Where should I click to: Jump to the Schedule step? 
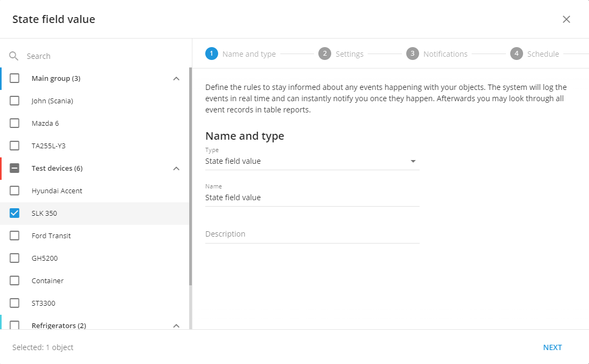coord(543,54)
